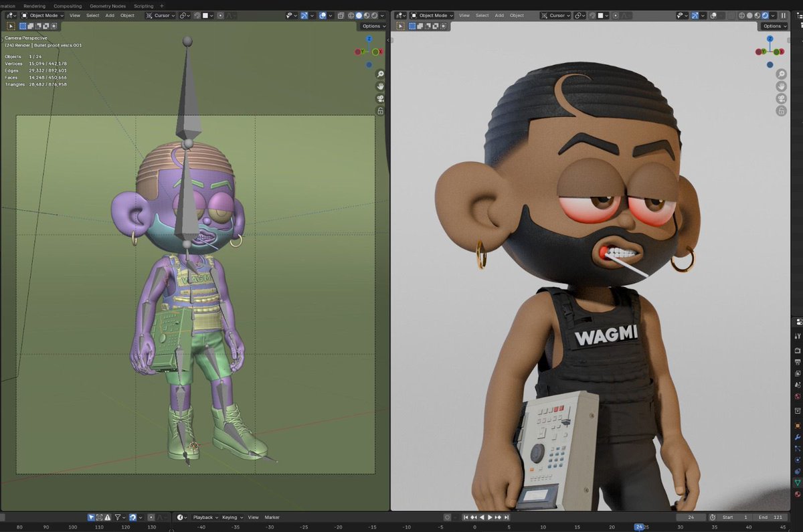Open Add menu in right viewport header
The image size is (803, 532).
(x=499, y=15)
